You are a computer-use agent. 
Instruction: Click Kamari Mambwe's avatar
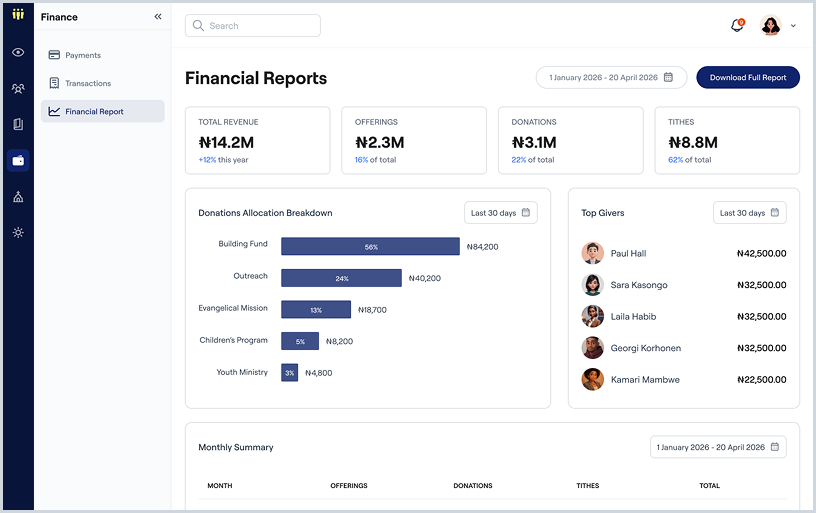pyautogui.click(x=593, y=379)
